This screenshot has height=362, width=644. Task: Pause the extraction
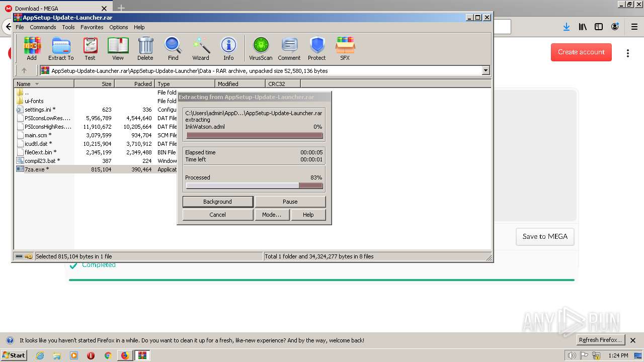(x=290, y=202)
